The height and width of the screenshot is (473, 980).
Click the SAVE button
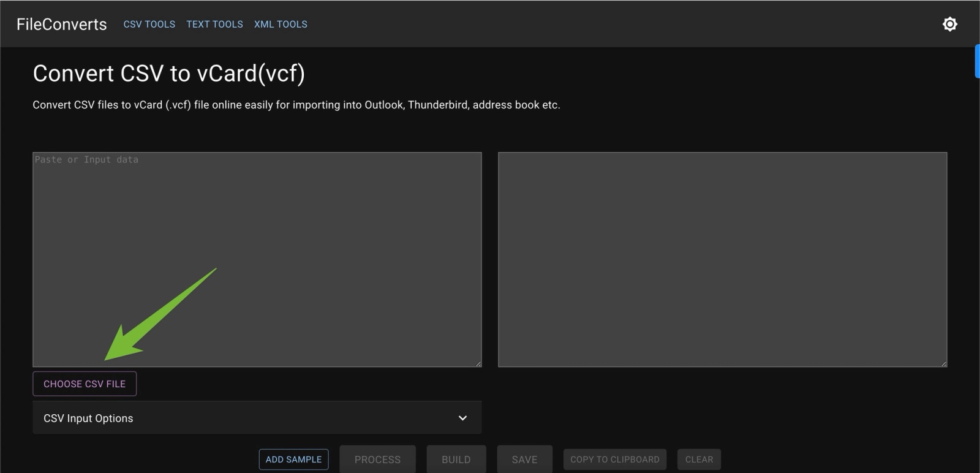click(x=524, y=460)
